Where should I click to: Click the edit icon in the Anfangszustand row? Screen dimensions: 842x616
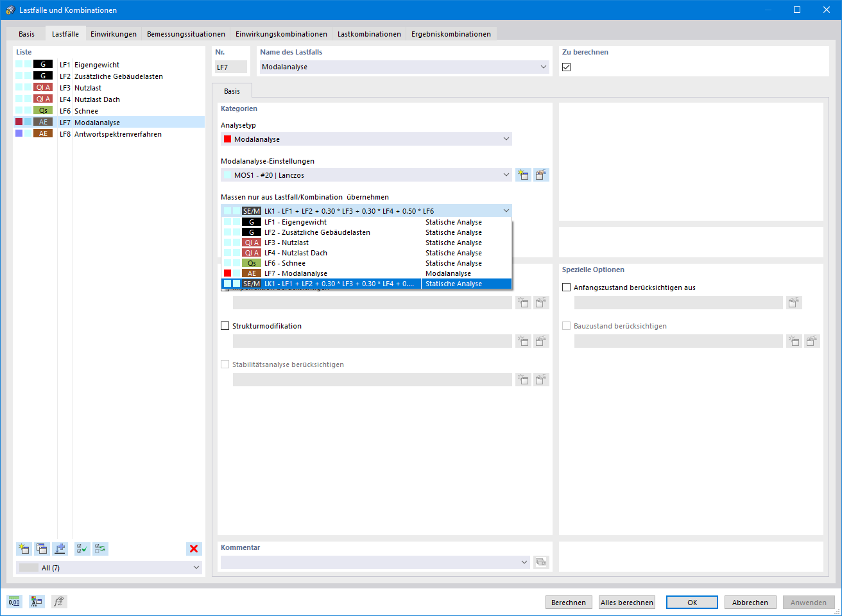pyautogui.click(x=794, y=302)
